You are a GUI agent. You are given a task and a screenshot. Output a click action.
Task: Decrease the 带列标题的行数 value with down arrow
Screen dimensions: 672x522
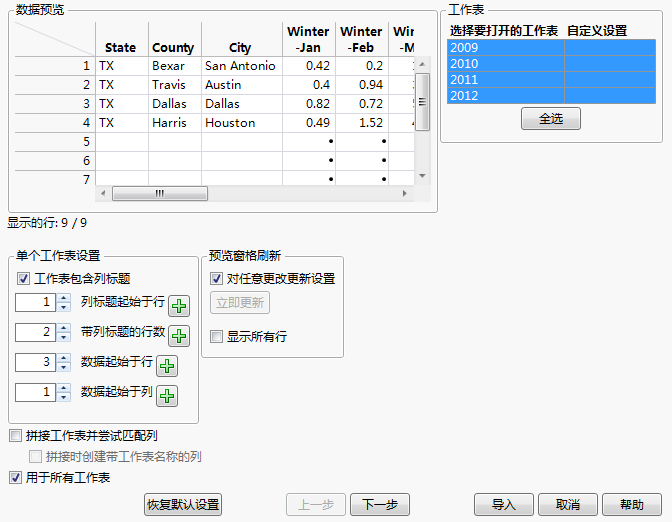point(63,337)
